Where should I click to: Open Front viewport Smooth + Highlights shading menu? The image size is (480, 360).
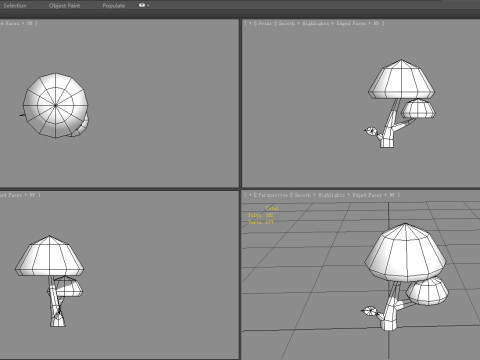click(x=304, y=23)
